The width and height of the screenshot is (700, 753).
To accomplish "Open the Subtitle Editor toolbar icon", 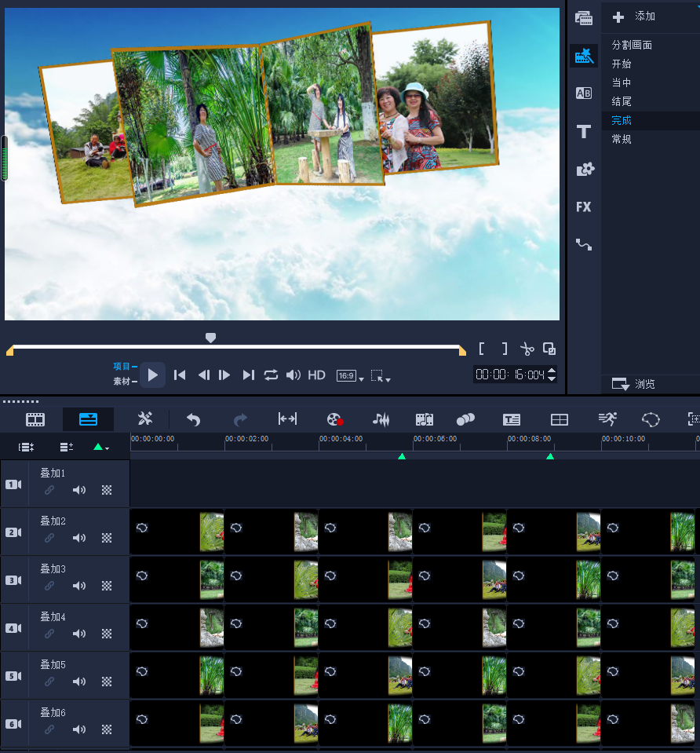I will [x=512, y=419].
